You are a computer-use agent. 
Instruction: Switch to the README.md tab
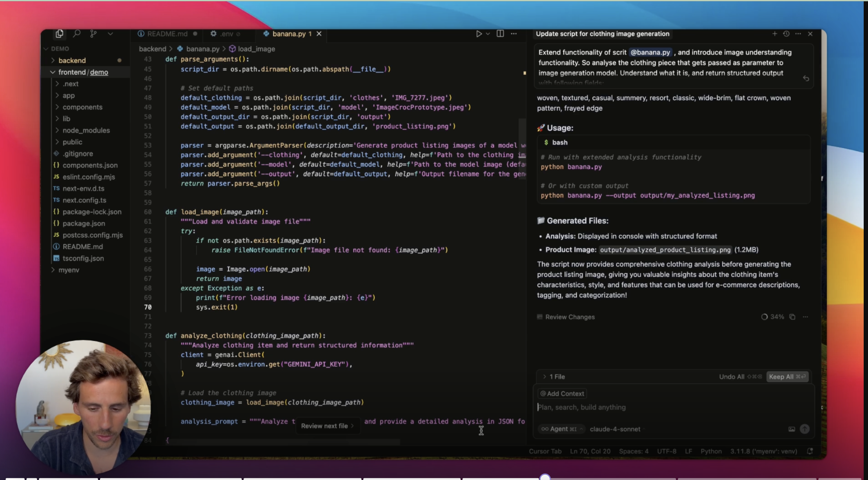click(x=167, y=33)
